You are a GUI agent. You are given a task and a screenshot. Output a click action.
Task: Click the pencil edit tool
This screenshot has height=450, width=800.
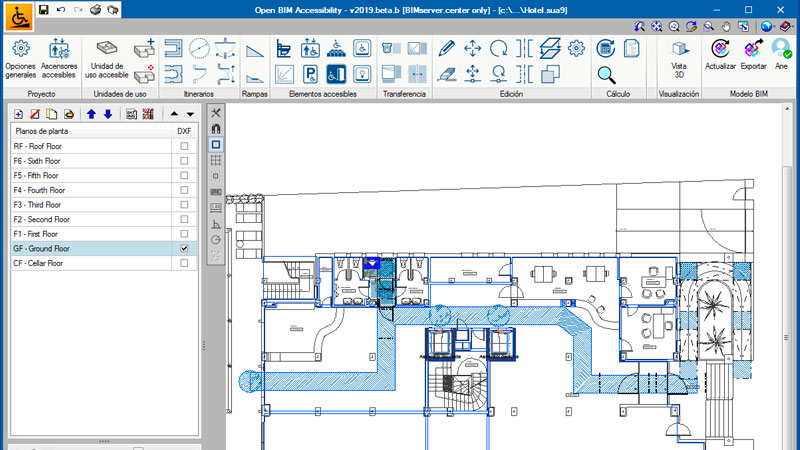(x=446, y=48)
